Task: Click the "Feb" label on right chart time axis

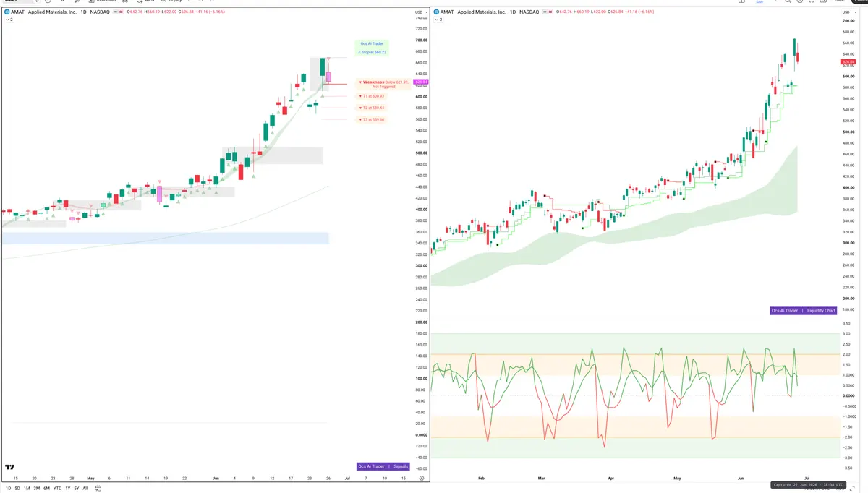Action: coord(482,478)
